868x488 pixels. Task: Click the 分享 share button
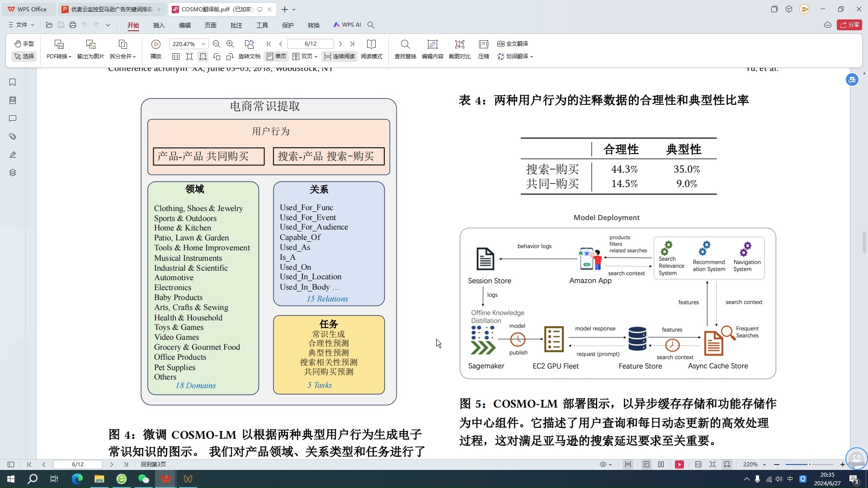850,25
